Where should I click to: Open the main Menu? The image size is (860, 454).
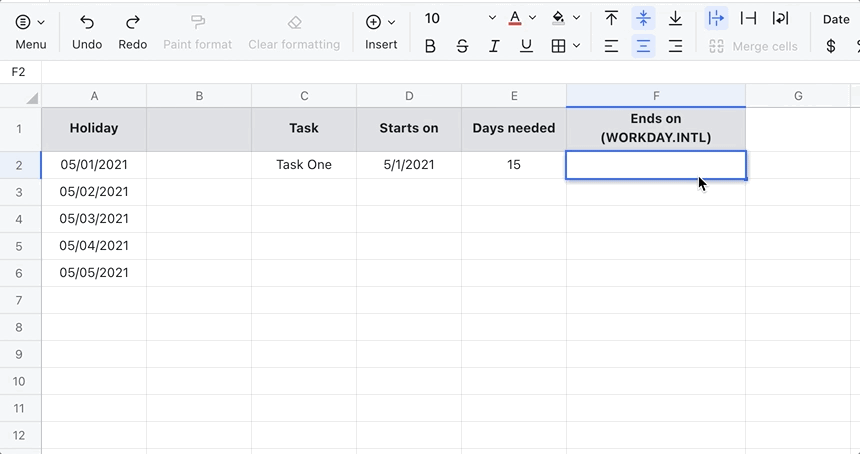30,31
